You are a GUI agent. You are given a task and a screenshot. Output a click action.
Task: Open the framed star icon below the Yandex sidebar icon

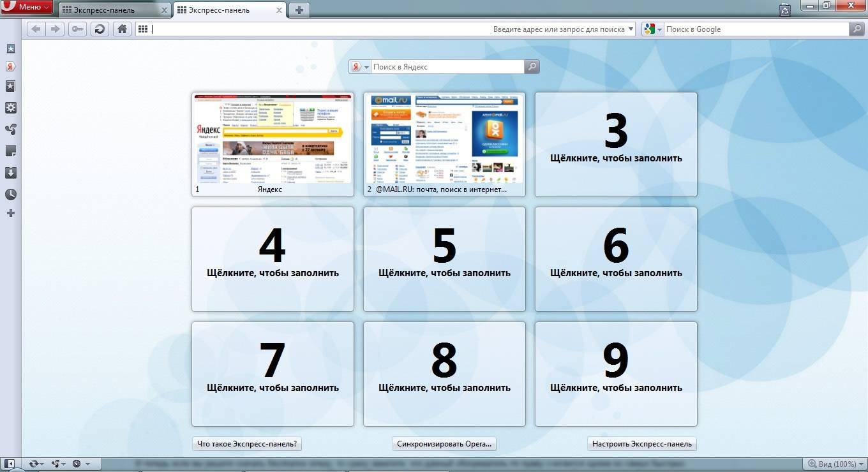click(10, 86)
